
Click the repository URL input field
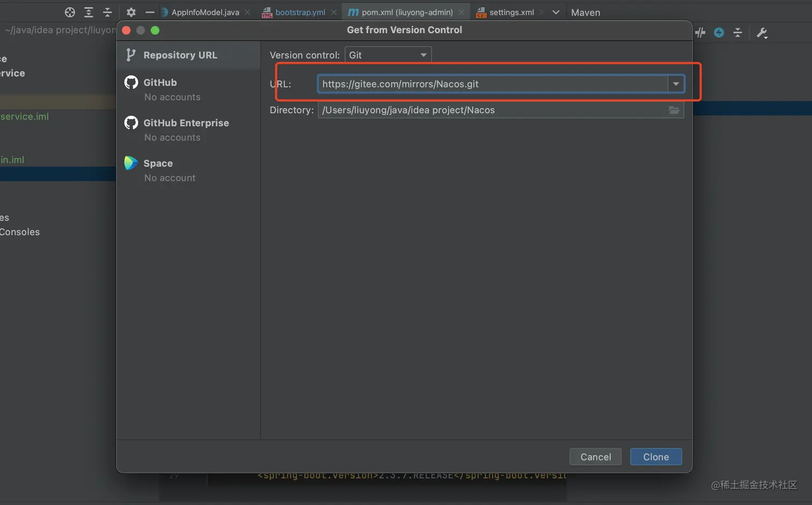492,84
